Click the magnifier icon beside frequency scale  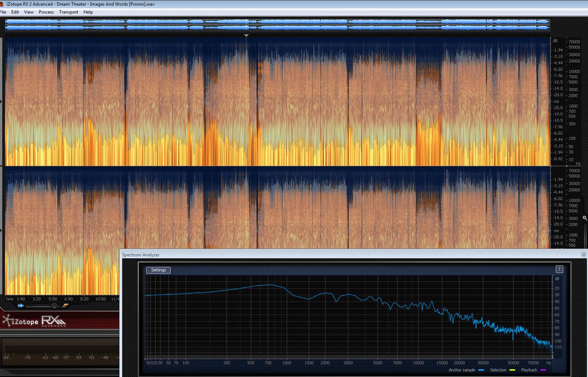pos(585,218)
